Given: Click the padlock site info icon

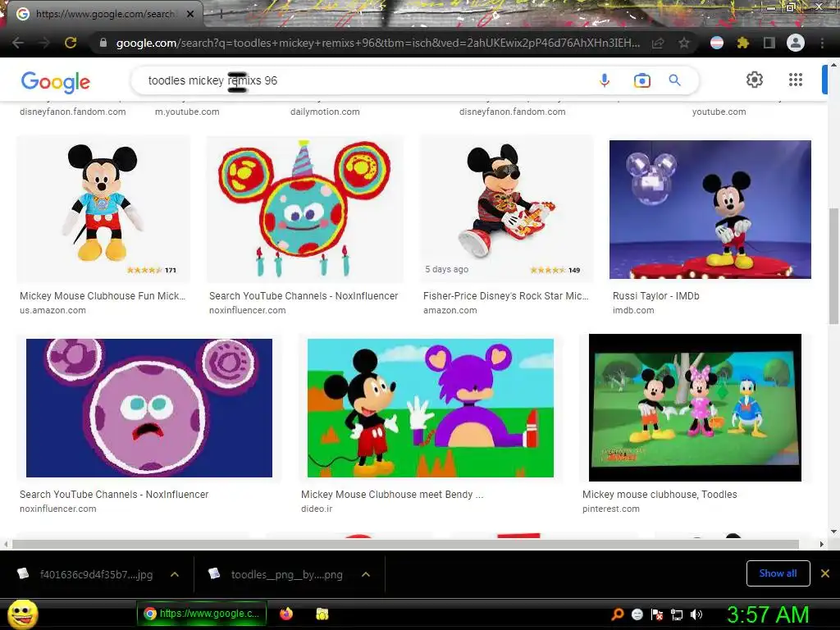Looking at the screenshot, I should pos(103,43).
